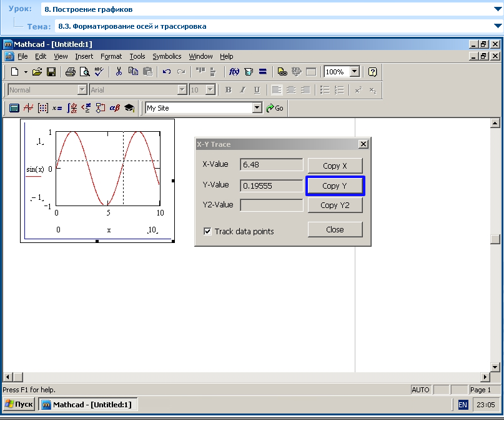Viewport: 504px width, 426px height.
Task: Click the Copy Y button
Action: click(x=335, y=186)
